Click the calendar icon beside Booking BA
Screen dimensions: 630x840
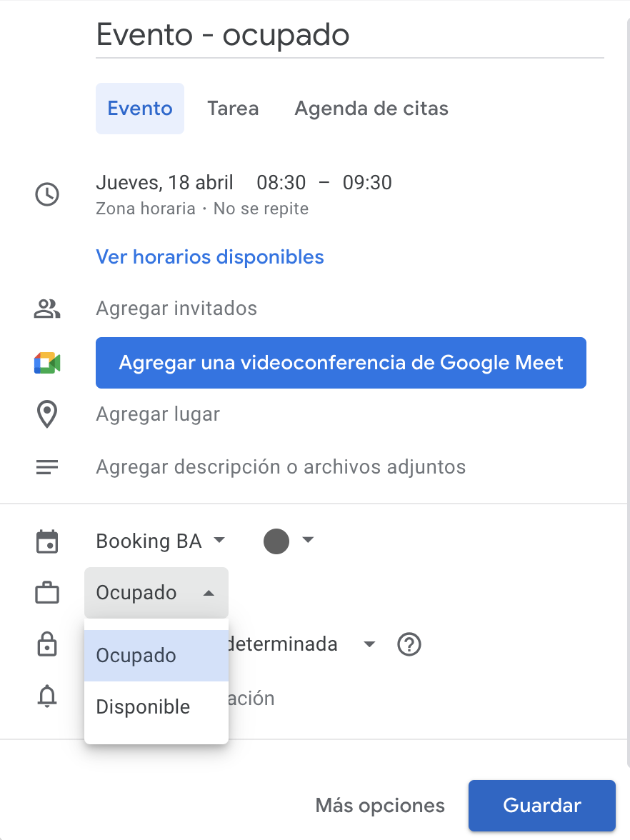[x=47, y=541]
